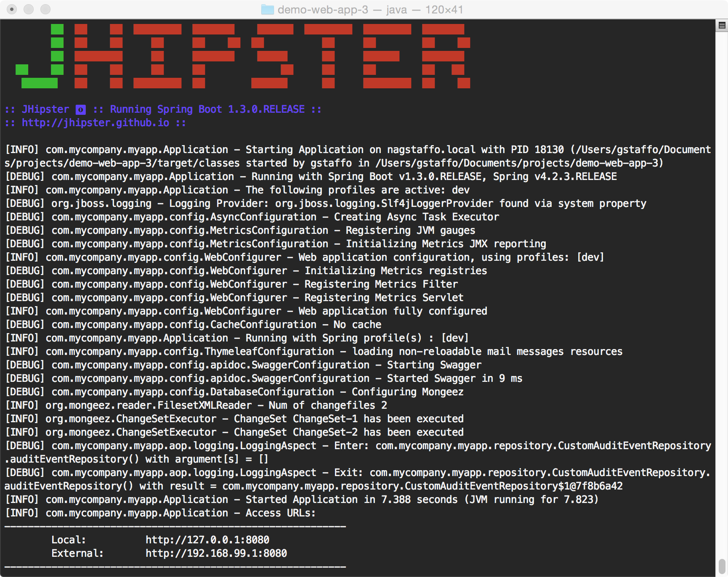Open the Local URL http://127.0.0.1:8080
The height and width of the screenshot is (577, 728).
[x=207, y=540]
